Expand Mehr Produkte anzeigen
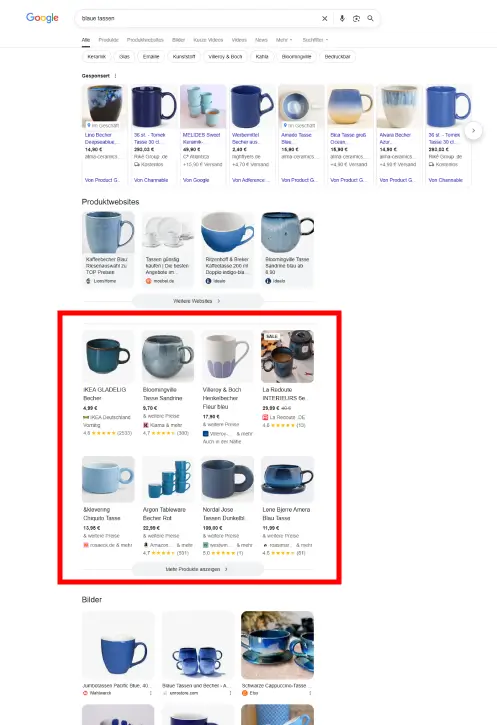Image resolution: width=497 pixels, height=725 pixels. [197, 569]
